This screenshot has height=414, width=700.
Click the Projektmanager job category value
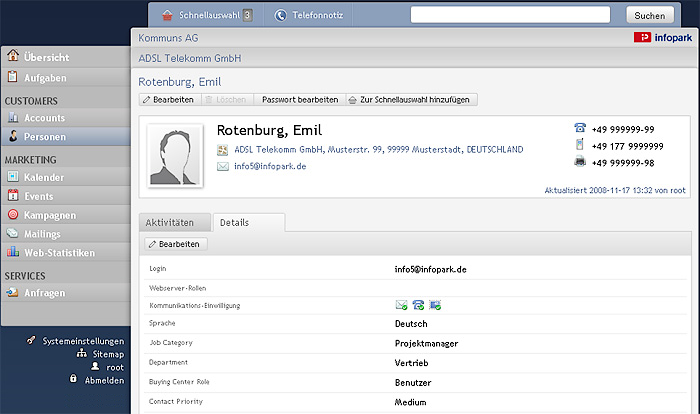[426, 343]
